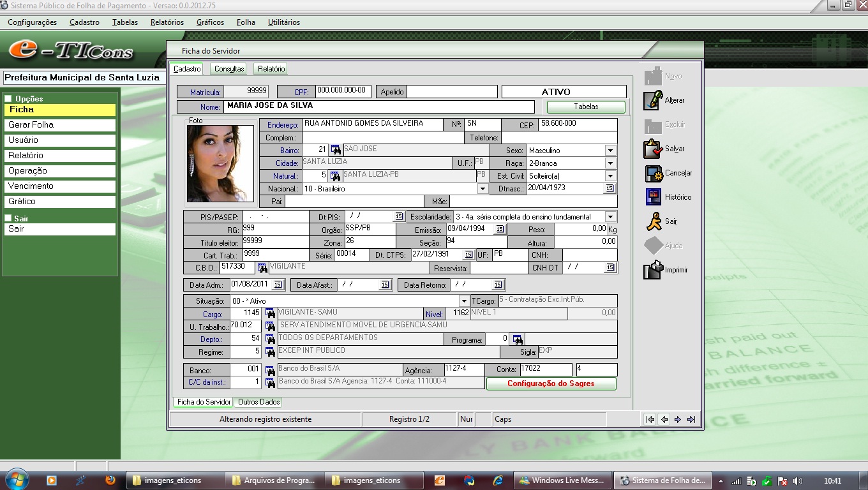Click the Alterar pencil icon
Viewport: 868px width, 490px height.
[x=653, y=100]
